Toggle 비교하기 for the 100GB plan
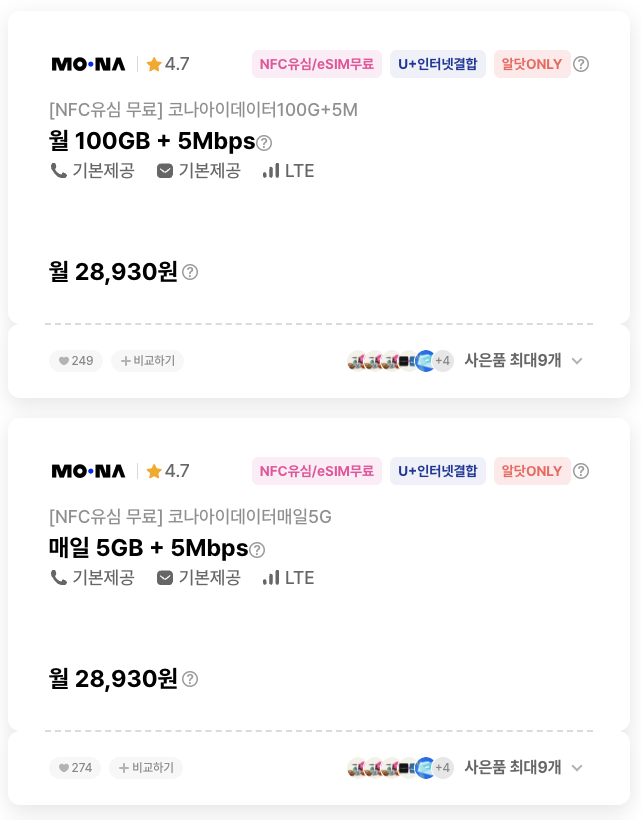641x820 pixels. [147, 361]
